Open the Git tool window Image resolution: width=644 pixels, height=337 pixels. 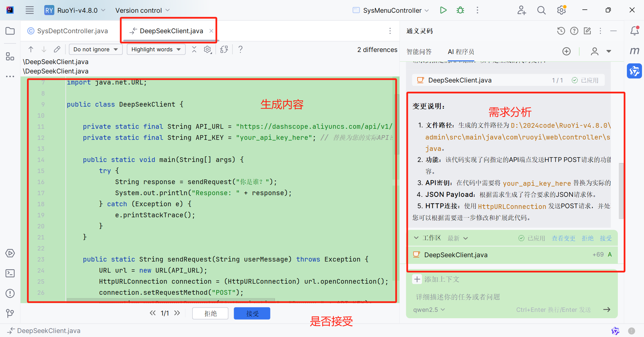pyautogui.click(x=10, y=314)
